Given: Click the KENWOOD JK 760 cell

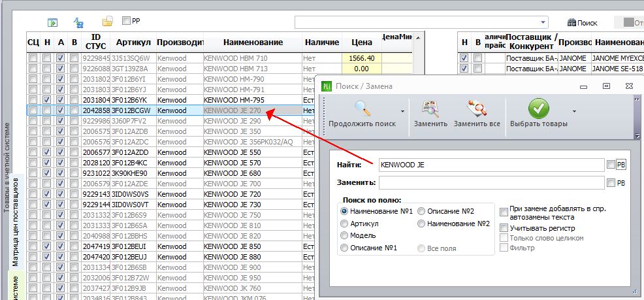Looking at the screenshot, I should point(253,288).
